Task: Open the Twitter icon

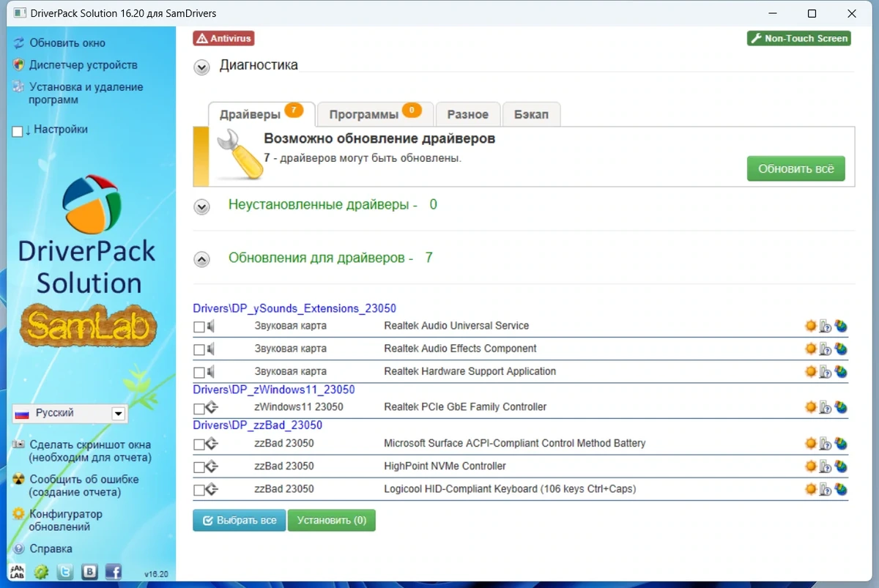Action: (65, 572)
